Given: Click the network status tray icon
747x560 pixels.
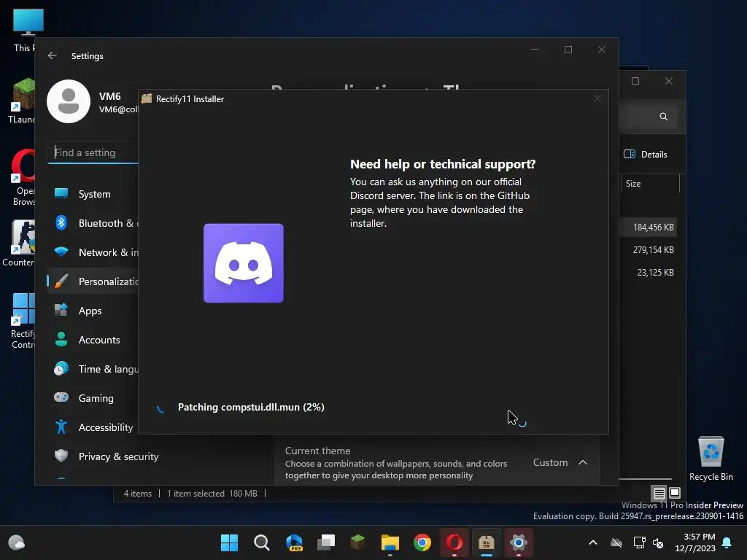Looking at the screenshot, I should tap(639, 542).
